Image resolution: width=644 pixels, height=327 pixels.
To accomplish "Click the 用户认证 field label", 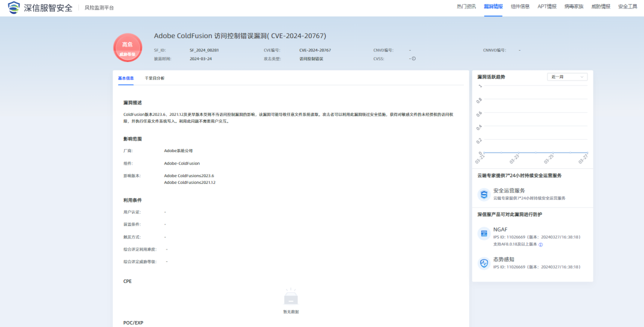I will pyautogui.click(x=132, y=212).
